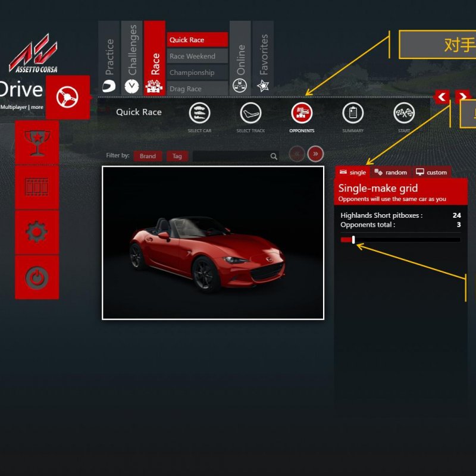This screenshot has width=476, height=476.
Task: Click the more link under Drive
Action: tap(37, 107)
